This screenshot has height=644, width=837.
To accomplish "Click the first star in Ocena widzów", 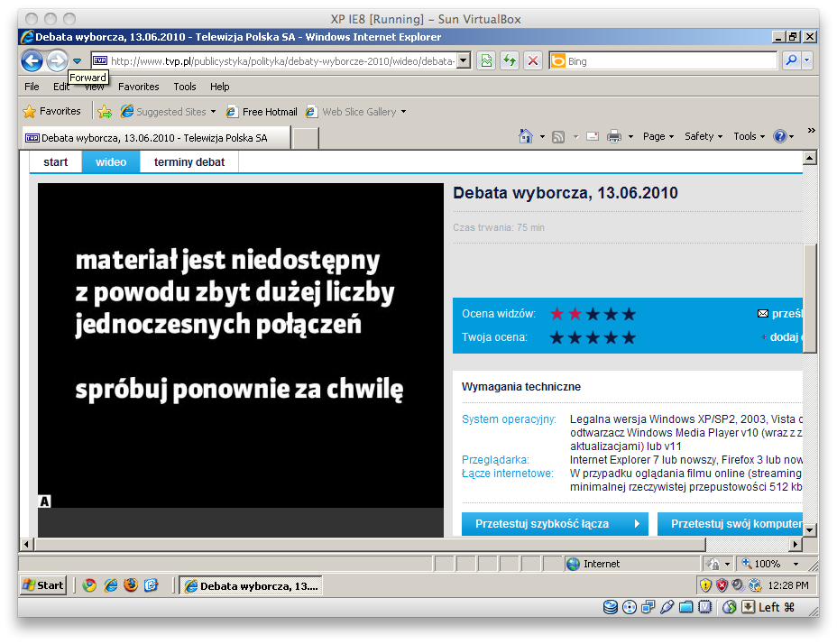I will click(x=556, y=314).
